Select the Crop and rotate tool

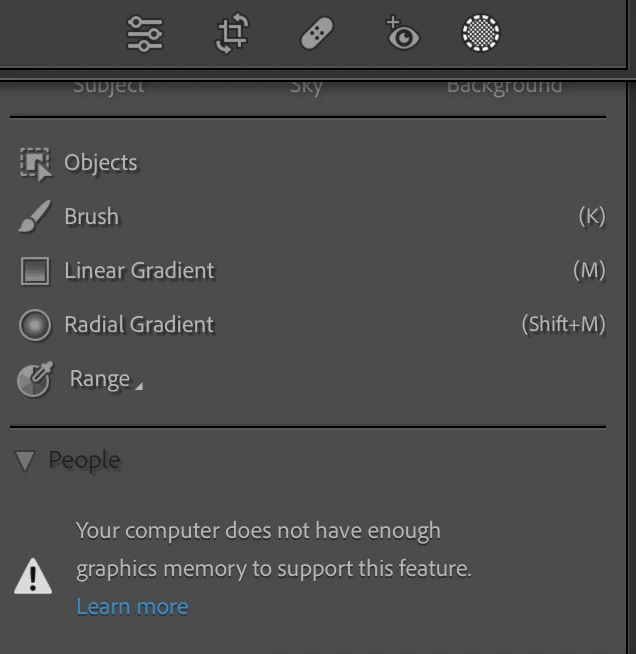tap(231, 35)
